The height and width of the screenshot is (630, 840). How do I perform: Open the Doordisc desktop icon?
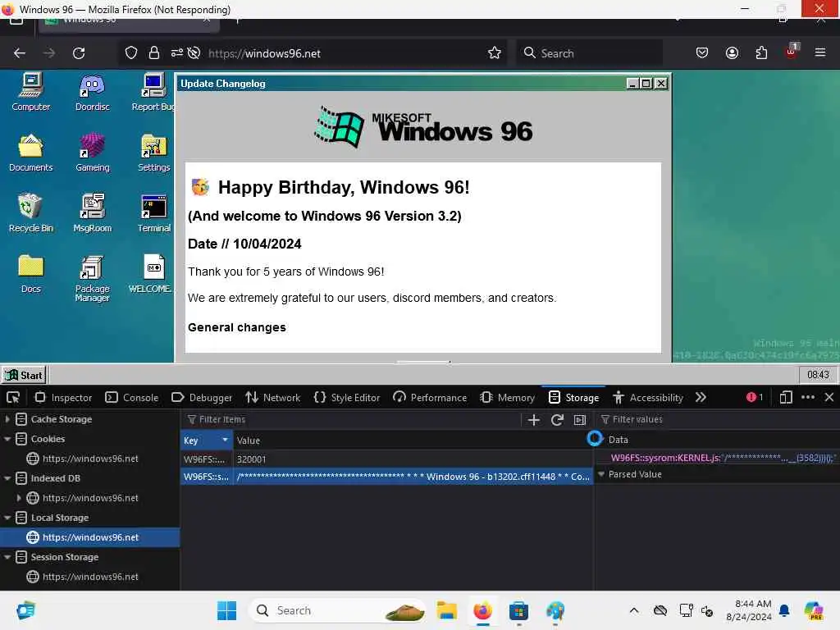click(92, 92)
